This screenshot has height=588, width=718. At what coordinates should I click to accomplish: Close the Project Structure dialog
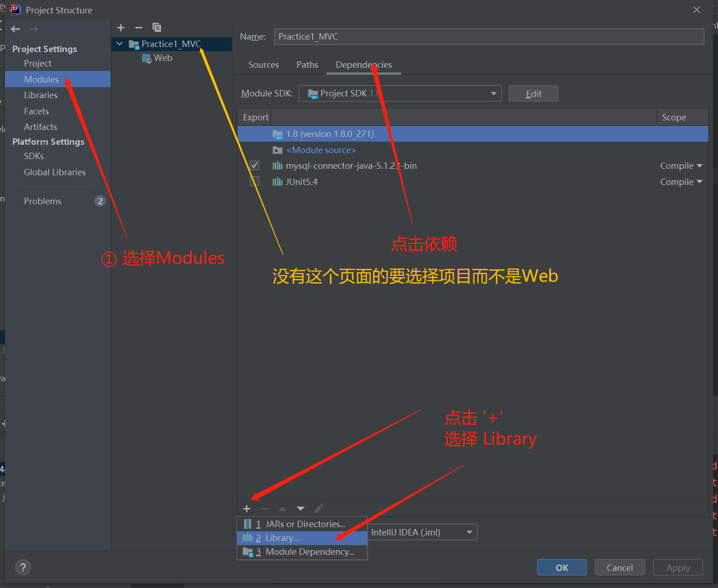[697, 10]
